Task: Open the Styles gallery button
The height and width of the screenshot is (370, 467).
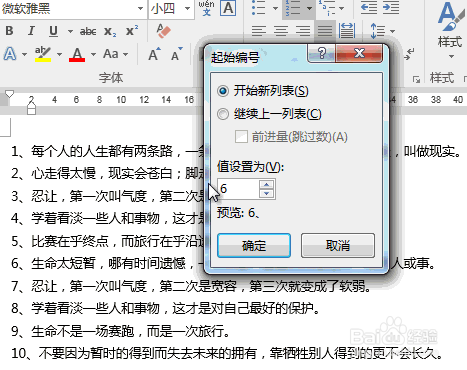Action: coord(451,31)
